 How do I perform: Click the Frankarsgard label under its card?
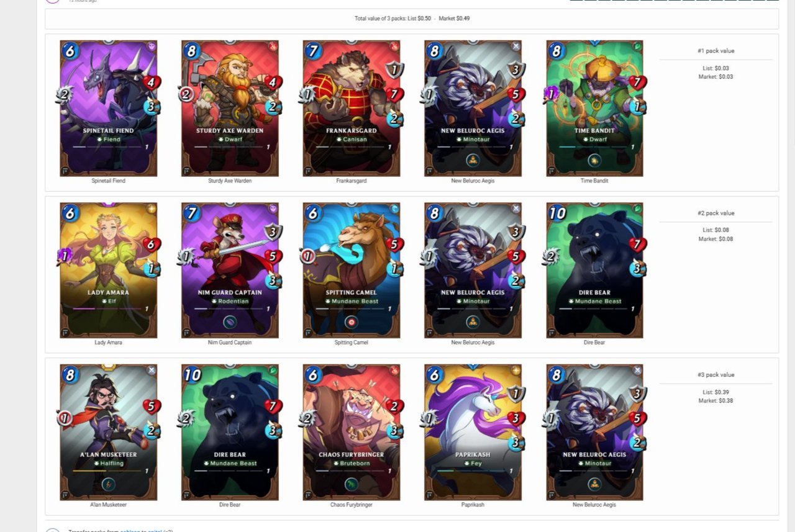[x=352, y=181]
